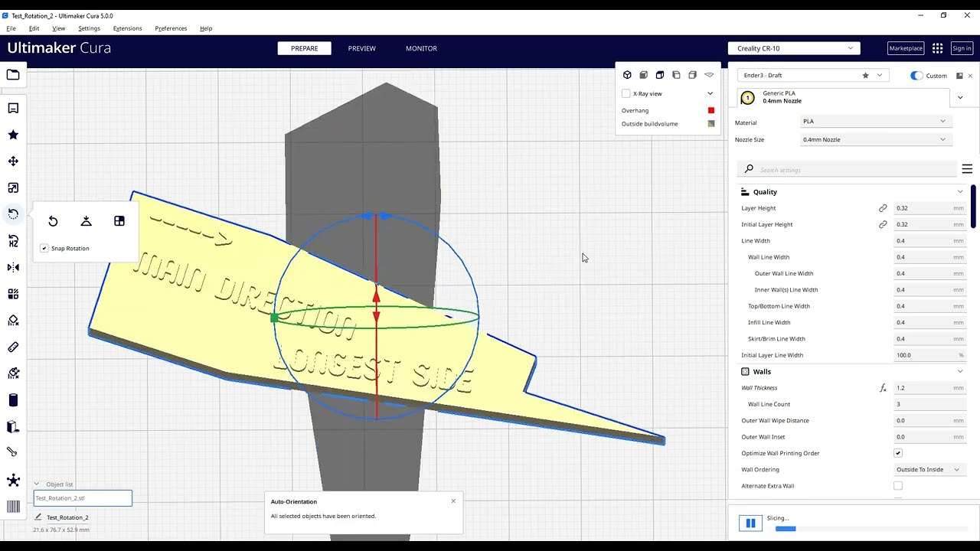
Task: Switch to right side view cube icon
Action: pos(692,75)
